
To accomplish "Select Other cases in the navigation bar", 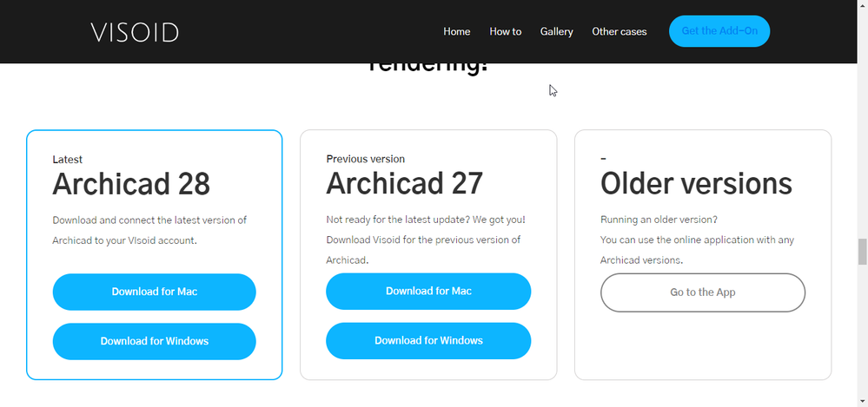I will (619, 32).
